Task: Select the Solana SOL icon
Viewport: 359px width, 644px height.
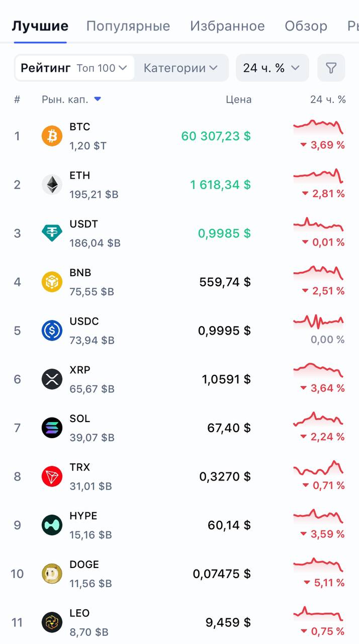Action: 52,428
